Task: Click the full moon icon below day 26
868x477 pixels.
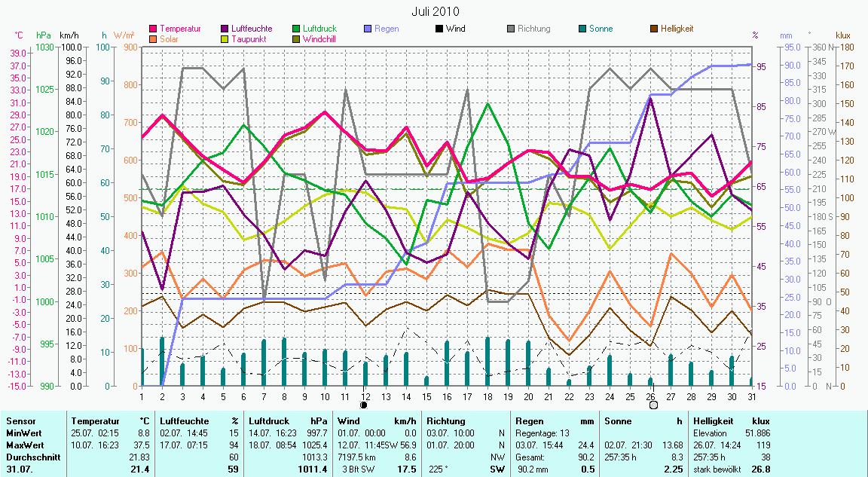Action: pyautogui.click(x=653, y=405)
